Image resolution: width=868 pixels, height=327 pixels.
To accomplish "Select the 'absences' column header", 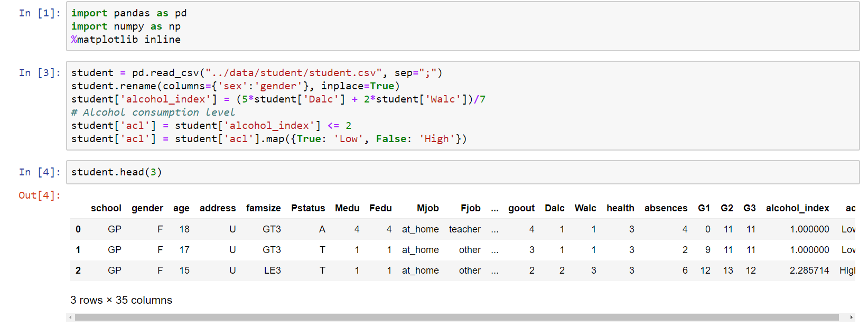I will tap(666, 208).
